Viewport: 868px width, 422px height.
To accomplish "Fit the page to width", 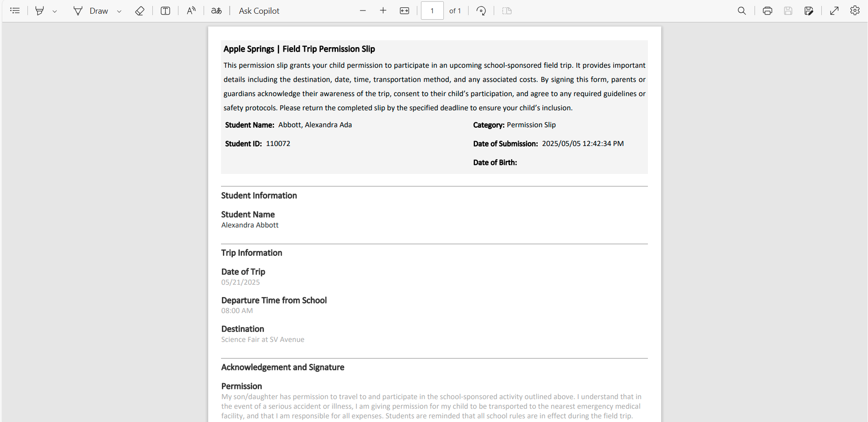I will [404, 11].
